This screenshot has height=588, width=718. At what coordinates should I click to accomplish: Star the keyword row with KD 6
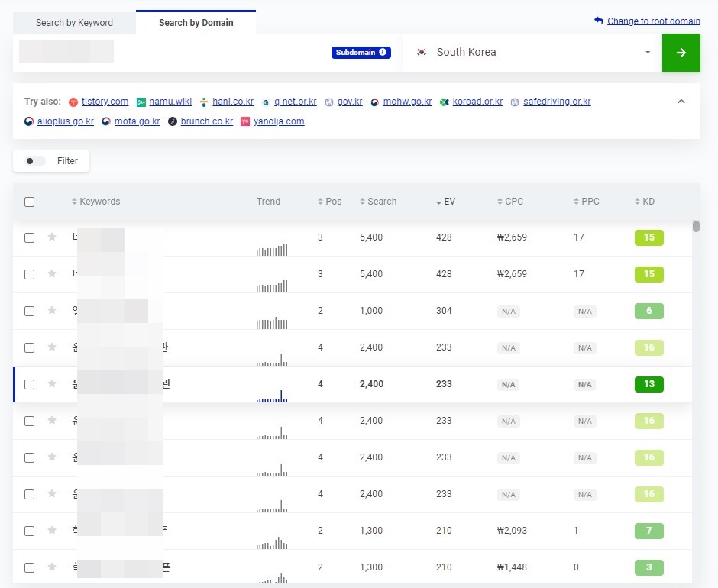(x=52, y=310)
